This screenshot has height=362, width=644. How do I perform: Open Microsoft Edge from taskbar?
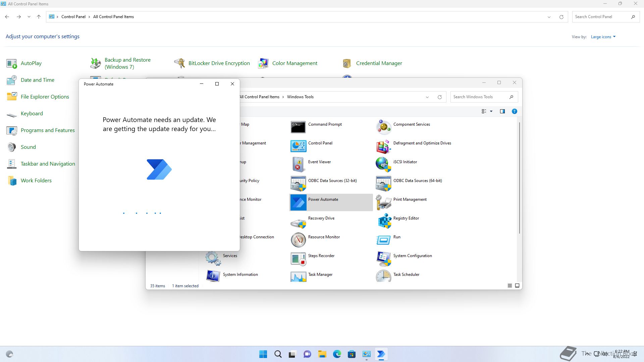pos(337,354)
